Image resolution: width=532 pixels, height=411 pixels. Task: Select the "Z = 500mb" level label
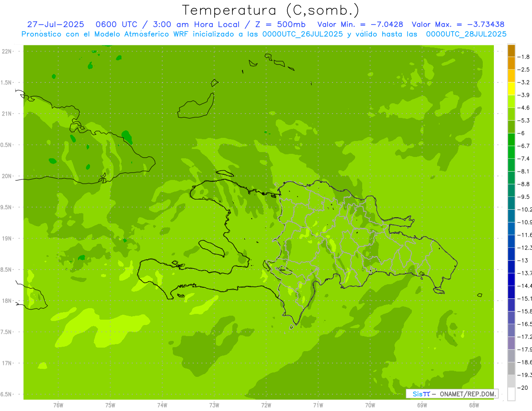[x=281, y=24]
